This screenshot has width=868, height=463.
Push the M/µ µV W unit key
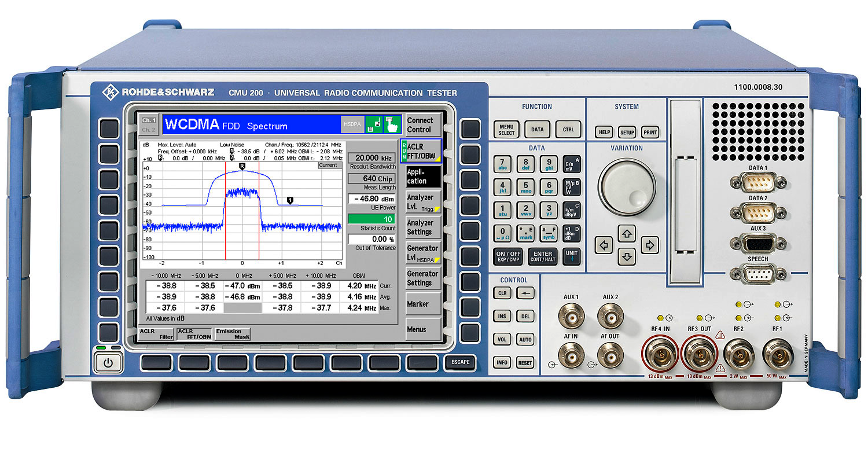coord(572,188)
